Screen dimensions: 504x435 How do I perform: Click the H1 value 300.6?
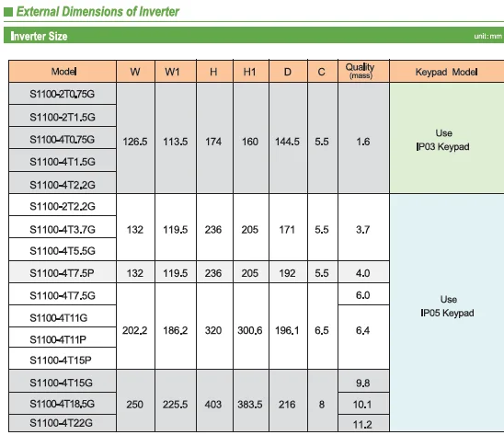250,330
